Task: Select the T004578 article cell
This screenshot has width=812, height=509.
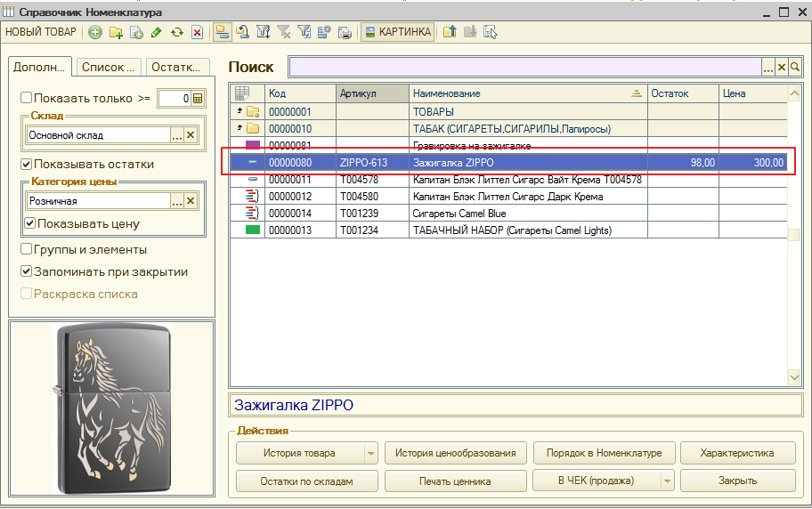Action: point(372,180)
